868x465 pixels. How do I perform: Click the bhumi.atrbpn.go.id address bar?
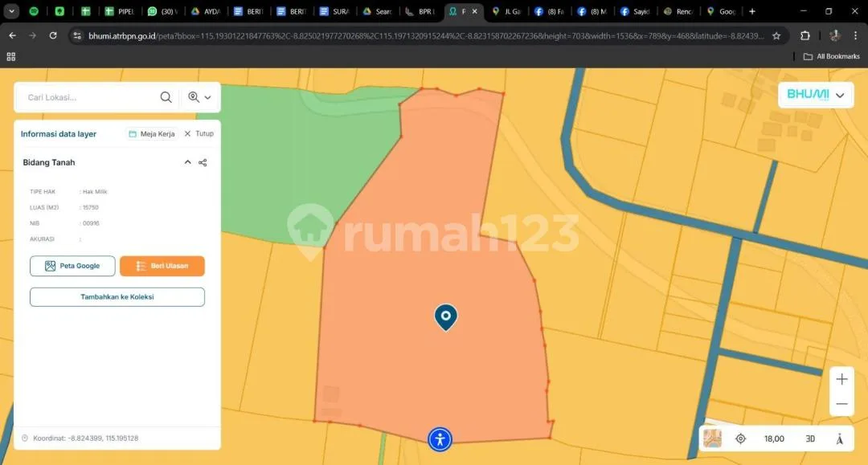426,36
